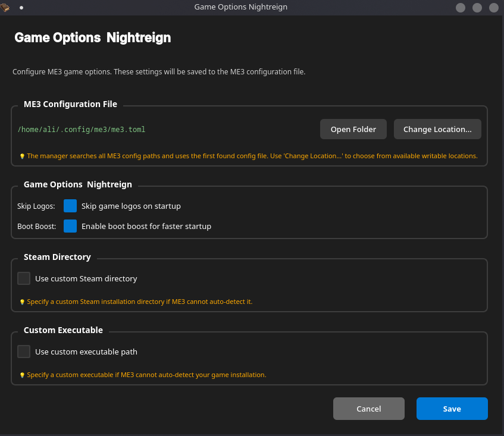Click the lightbulb icon under custom Steam directory

pyautogui.click(x=22, y=302)
